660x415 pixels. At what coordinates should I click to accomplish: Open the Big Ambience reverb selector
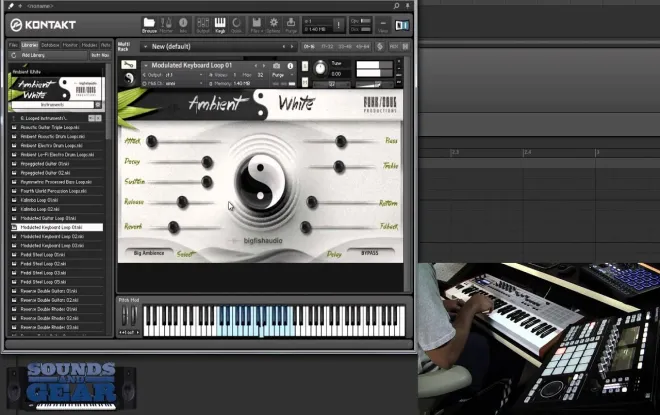click(149, 253)
